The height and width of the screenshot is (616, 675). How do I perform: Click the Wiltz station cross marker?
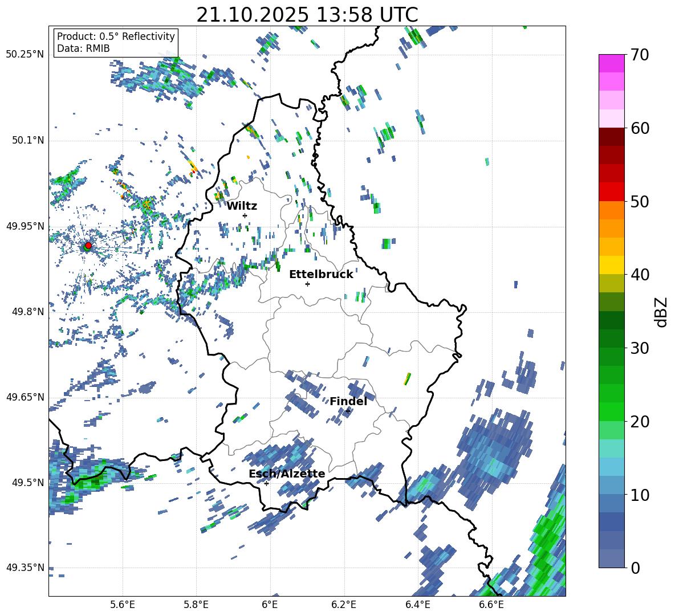pos(245,215)
